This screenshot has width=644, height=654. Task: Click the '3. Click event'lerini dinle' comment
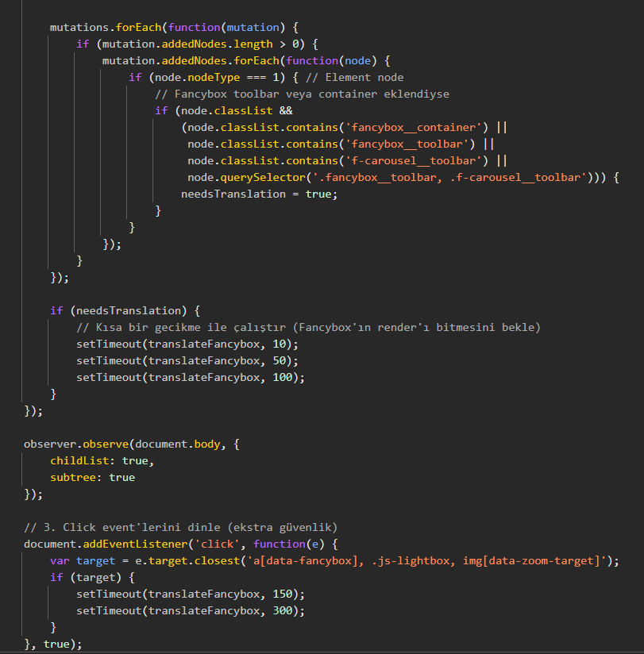[x=181, y=528]
